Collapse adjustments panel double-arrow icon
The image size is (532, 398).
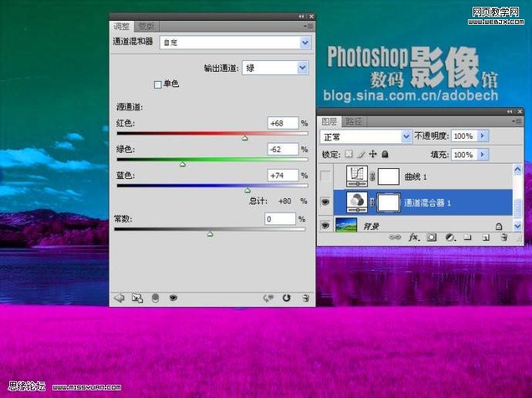click(x=301, y=16)
